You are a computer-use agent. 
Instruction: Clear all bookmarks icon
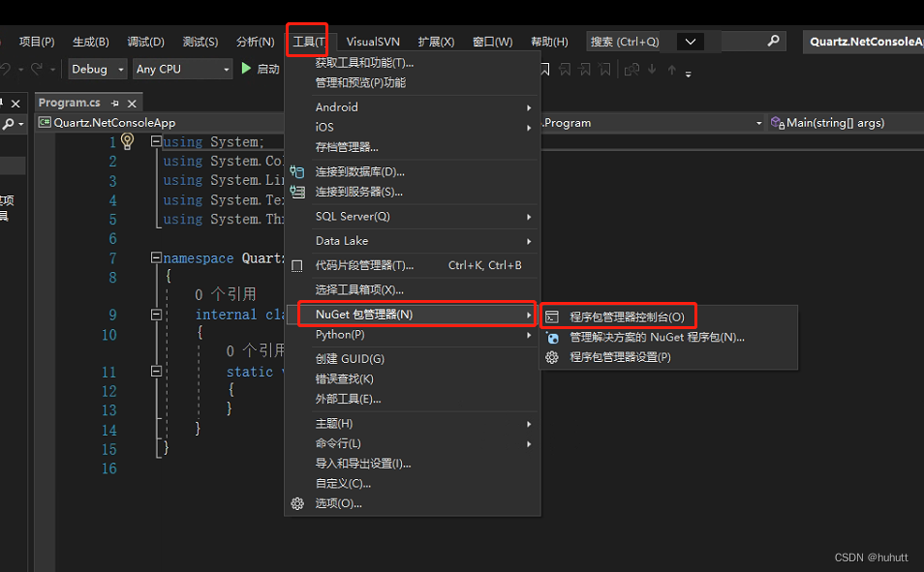(604, 70)
